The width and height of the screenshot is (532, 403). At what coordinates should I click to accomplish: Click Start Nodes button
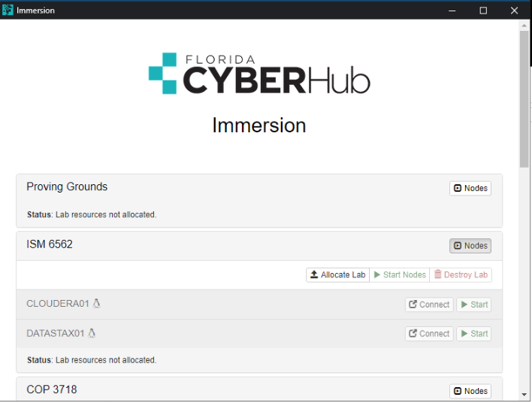[x=399, y=274]
